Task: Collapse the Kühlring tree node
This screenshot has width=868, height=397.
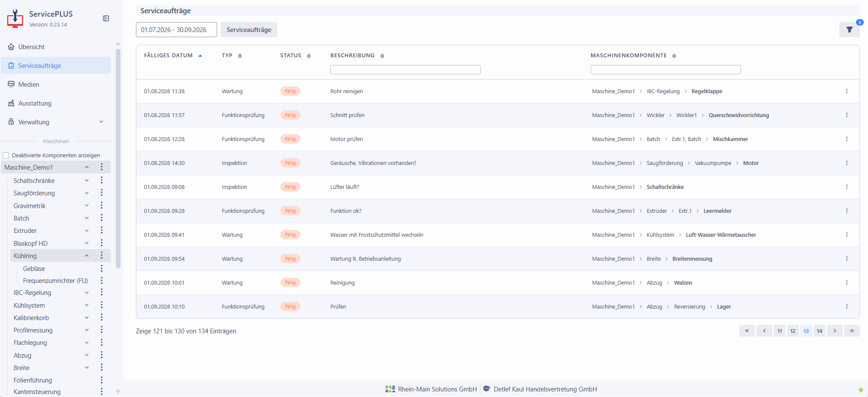Action: click(x=87, y=256)
